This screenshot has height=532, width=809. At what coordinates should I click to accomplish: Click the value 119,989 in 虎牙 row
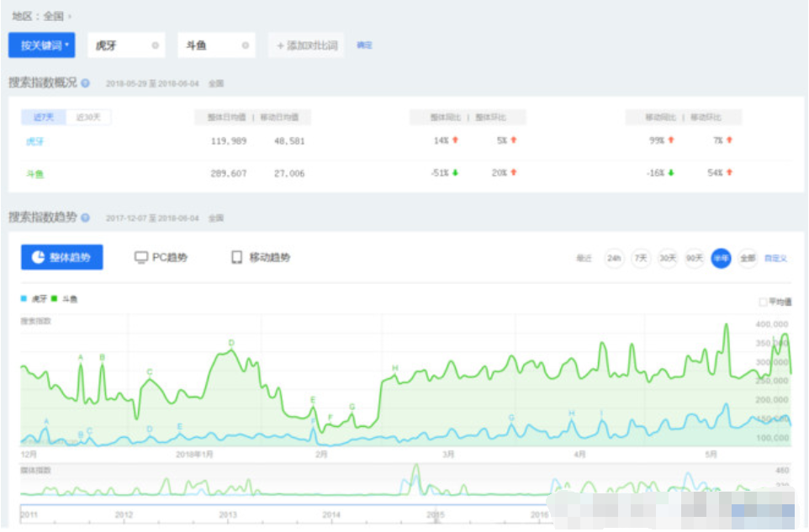229,140
